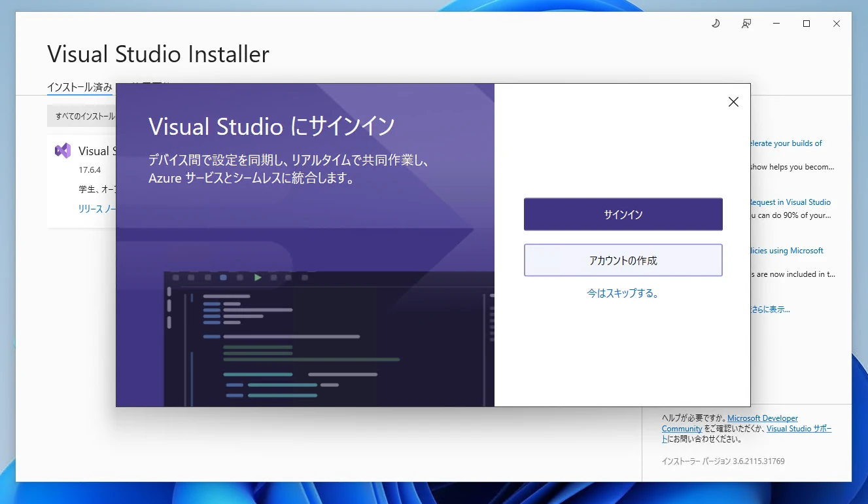Click the すべてのインストール button

coord(82,116)
